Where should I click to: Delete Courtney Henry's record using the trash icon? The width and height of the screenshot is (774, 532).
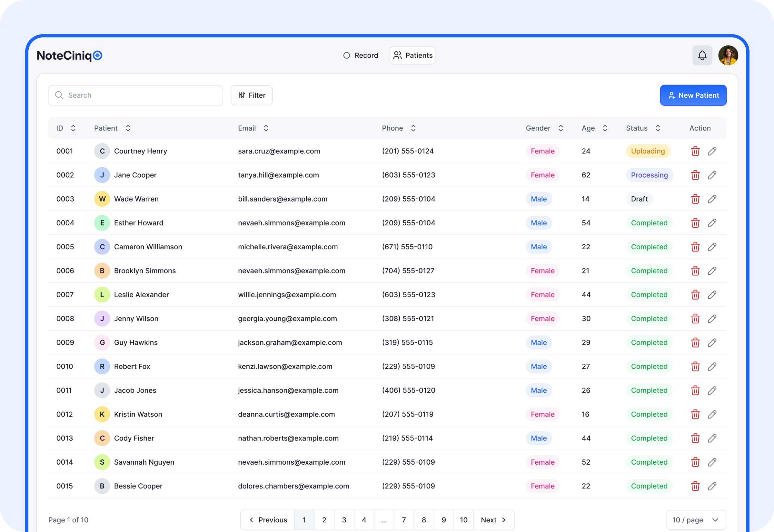click(695, 151)
